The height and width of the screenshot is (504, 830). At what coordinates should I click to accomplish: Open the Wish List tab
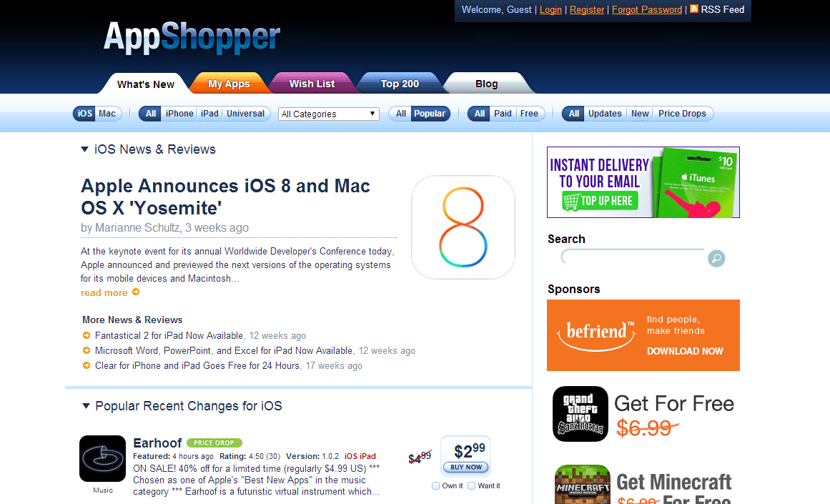tap(312, 84)
